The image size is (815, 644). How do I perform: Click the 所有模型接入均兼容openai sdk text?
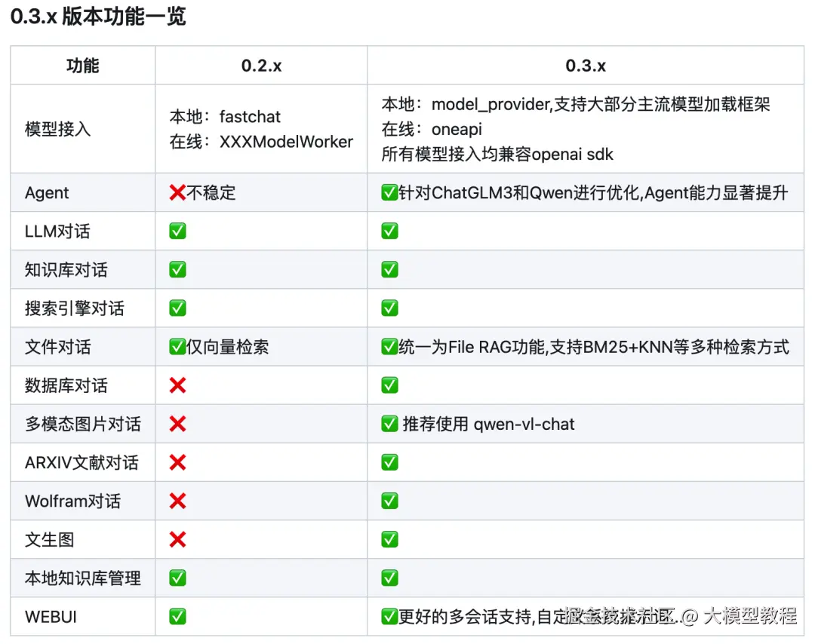(x=497, y=155)
